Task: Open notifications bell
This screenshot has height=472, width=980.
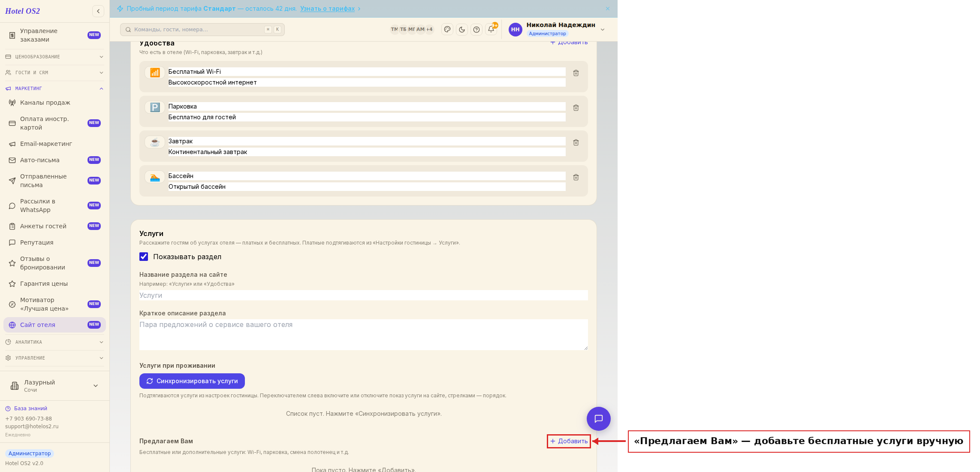Action: (491, 30)
